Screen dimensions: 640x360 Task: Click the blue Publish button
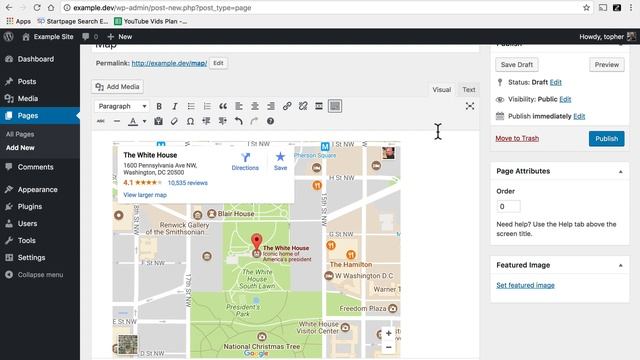pyautogui.click(x=607, y=139)
